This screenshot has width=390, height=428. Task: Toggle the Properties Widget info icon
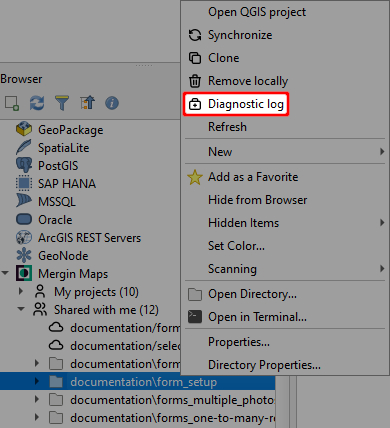112,103
